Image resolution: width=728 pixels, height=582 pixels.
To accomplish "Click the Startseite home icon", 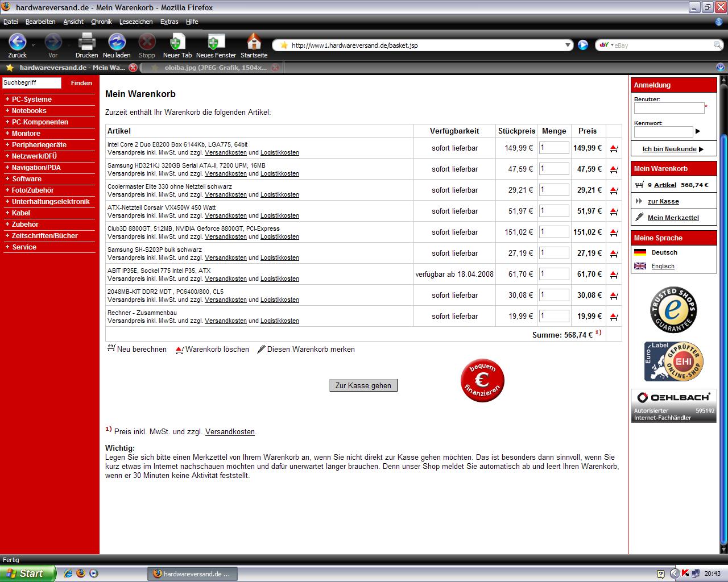I will 254,41.
